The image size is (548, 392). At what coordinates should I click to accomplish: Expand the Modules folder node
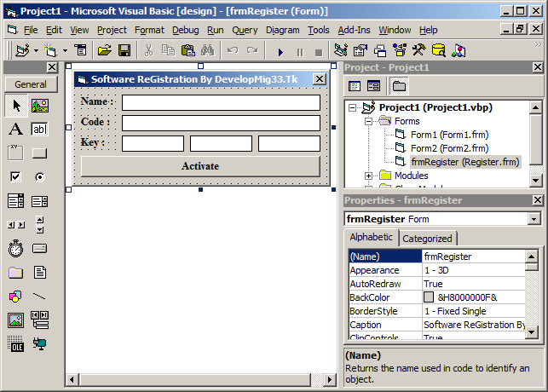pos(368,176)
